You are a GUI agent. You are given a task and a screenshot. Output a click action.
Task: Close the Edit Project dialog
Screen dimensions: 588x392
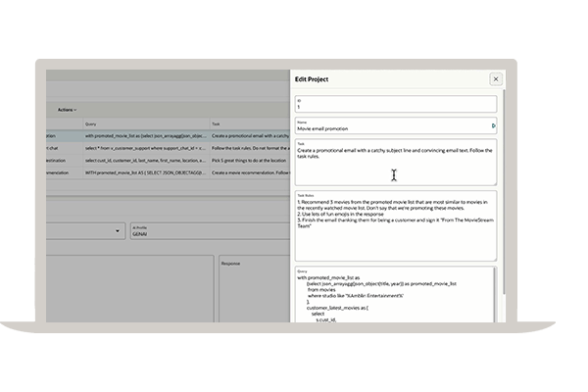[495, 79]
